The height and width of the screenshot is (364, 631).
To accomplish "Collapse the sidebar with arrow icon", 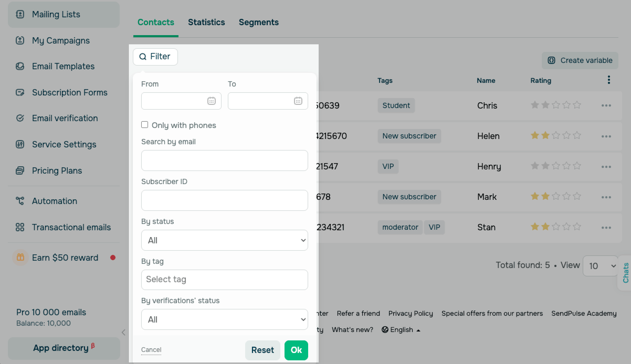I will (124, 332).
